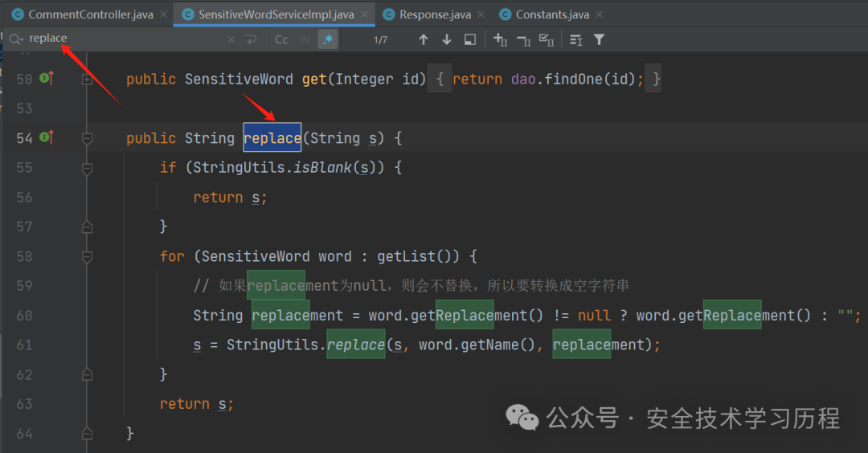Add selection for next occurrence icon
This screenshot has width=868, height=453.
tap(500, 39)
